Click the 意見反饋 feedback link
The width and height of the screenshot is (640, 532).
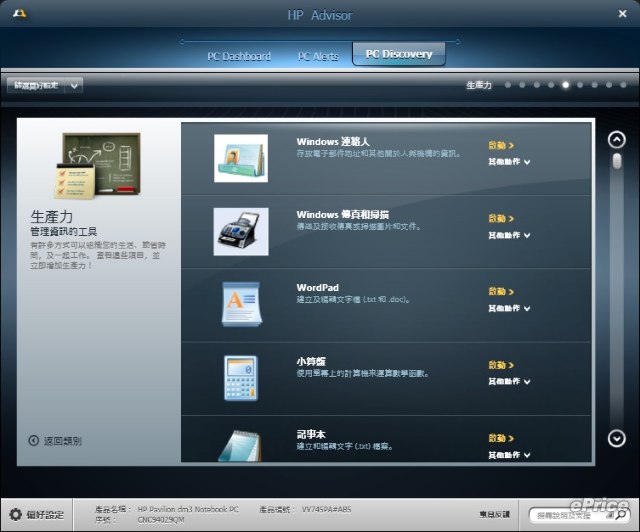click(494, 514)
